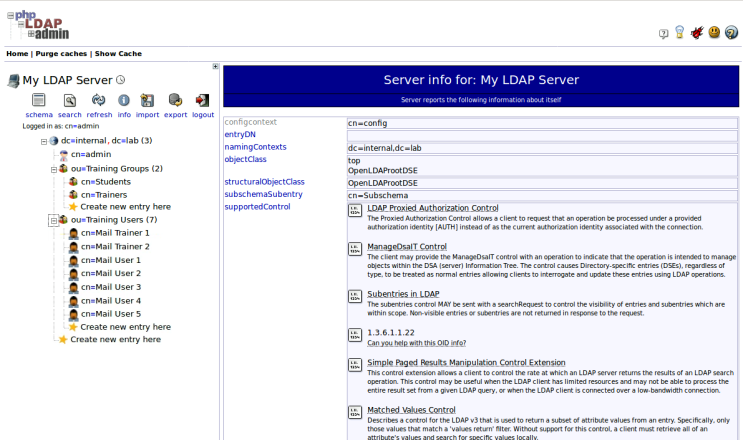Open 'Can you help with this OID info?'
This screenshot has width=743, height=440.
coord(417,343)
